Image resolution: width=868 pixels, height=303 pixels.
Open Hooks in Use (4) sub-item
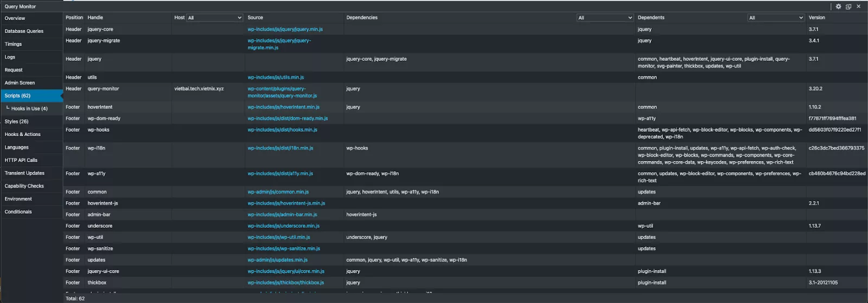(x=29, y=109)
